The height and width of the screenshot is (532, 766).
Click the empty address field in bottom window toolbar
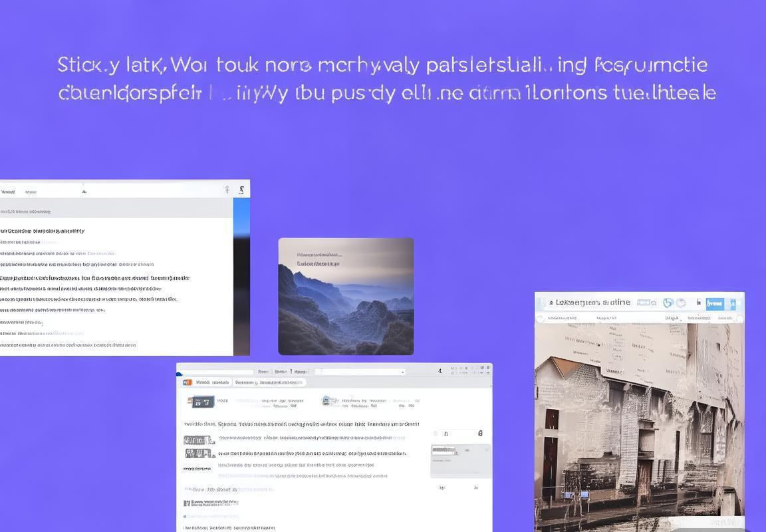tap(360, 372)
